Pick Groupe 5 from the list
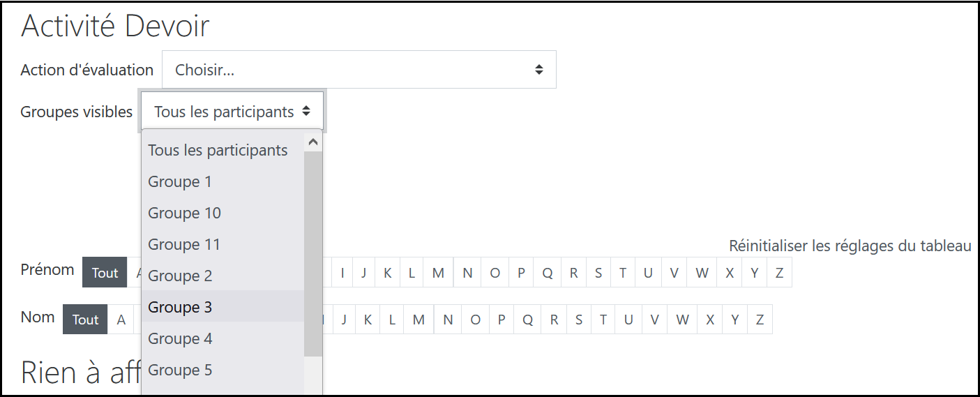 pos(180,370)
